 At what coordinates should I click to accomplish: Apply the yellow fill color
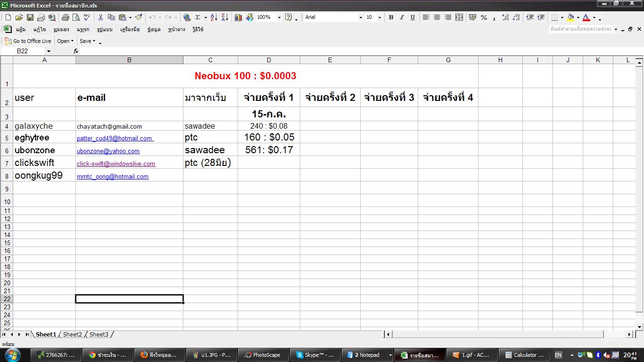point(570,17)
